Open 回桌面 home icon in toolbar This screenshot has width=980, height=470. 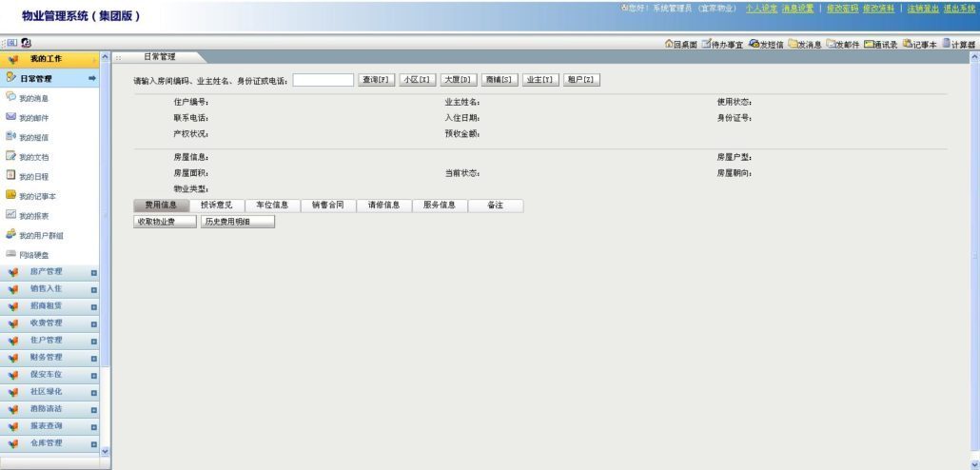[x=680, y=44]
